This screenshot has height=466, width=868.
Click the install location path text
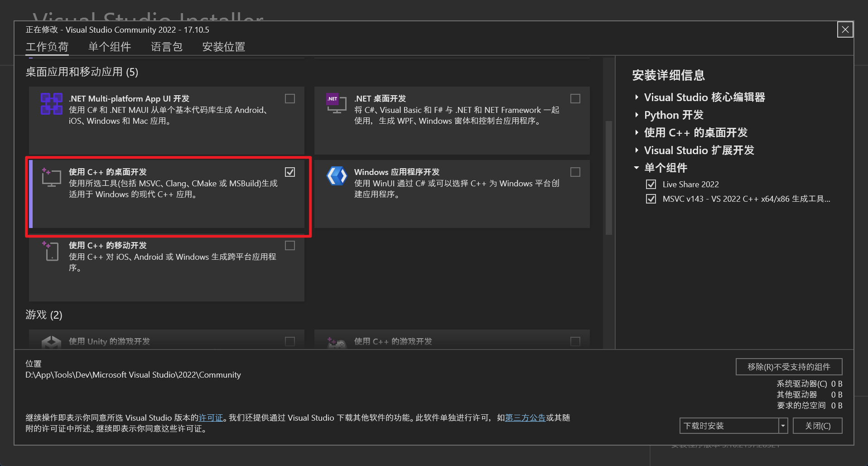[x=133, y=375]
